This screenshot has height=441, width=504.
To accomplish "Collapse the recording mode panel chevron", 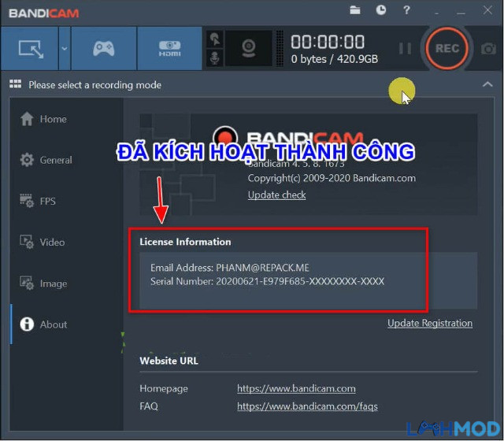I will (487, 84).
